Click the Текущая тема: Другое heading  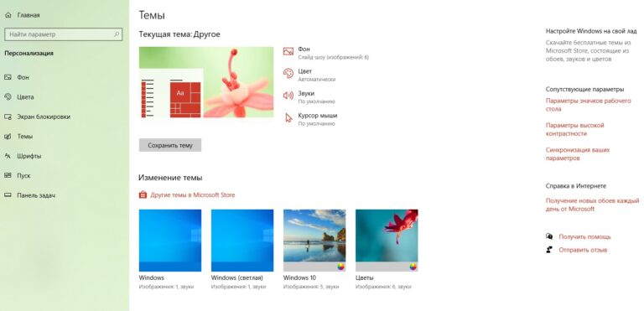[x=179, y=34]
